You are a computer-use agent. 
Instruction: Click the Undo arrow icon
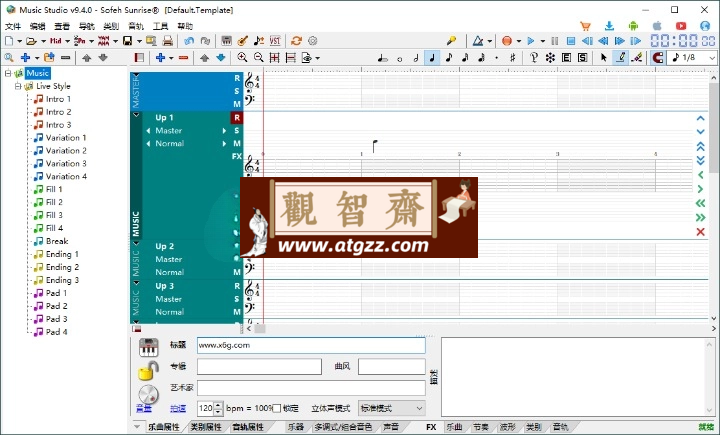[189, 41]
